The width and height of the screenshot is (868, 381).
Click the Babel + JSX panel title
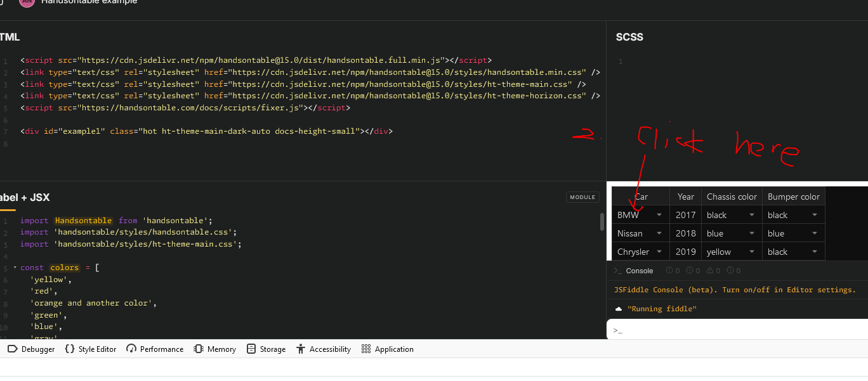25,198
